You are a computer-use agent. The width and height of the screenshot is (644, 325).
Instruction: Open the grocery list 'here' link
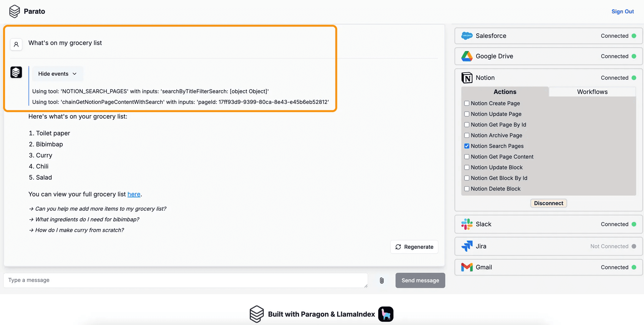(134, 194)
